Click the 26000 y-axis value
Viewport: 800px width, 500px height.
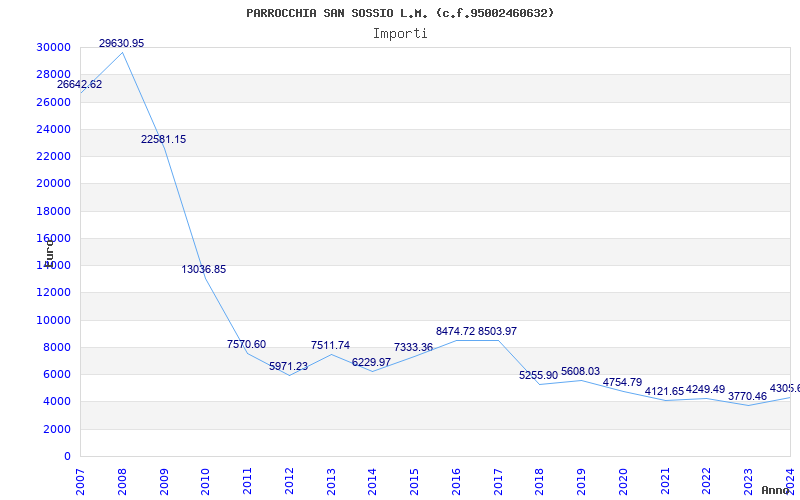pos(53,102)
